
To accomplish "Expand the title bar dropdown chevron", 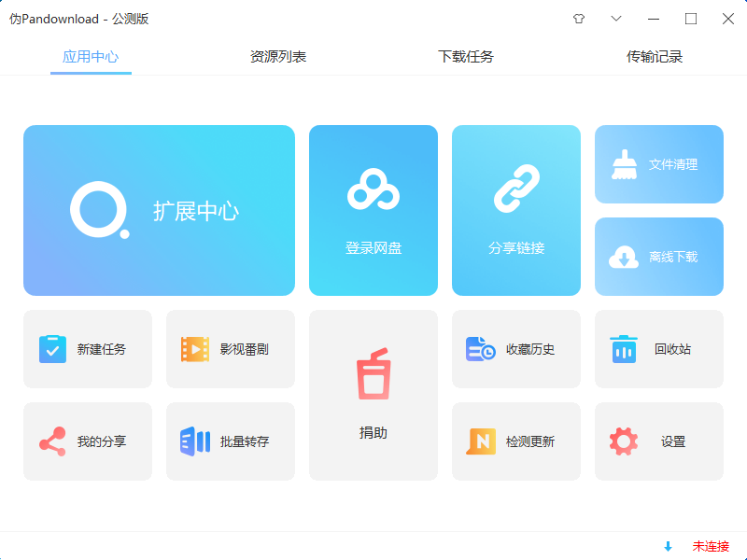I will (x=616, y=19).
